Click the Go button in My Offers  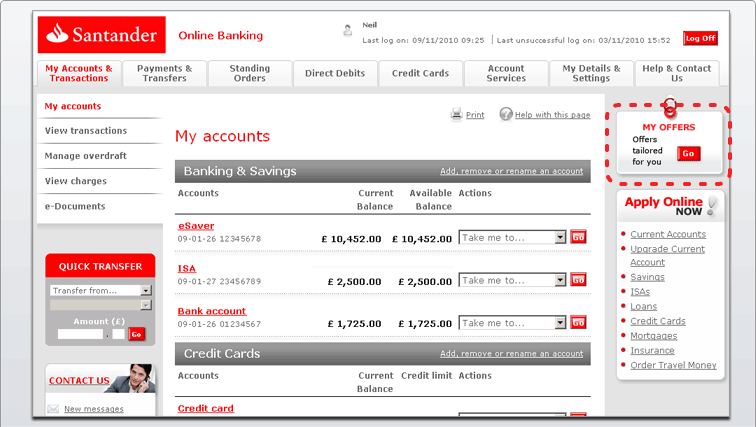point(688,153)
